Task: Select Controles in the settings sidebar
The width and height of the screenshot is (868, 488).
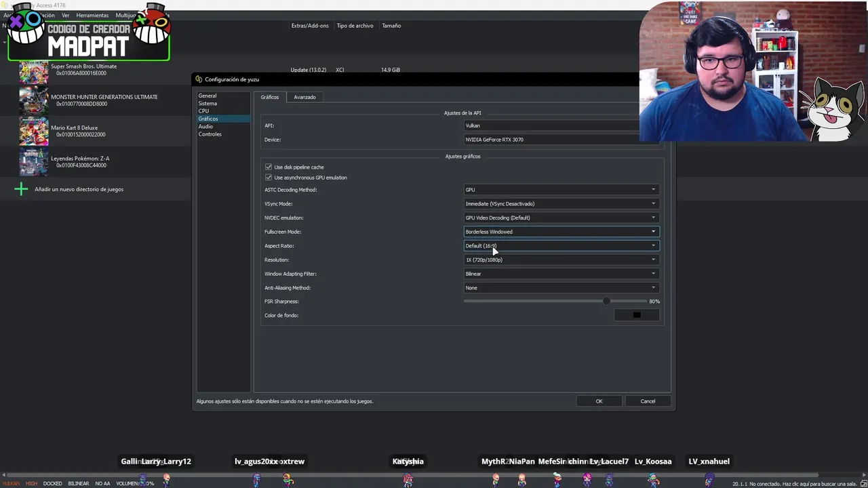Action: click(210, 134)
